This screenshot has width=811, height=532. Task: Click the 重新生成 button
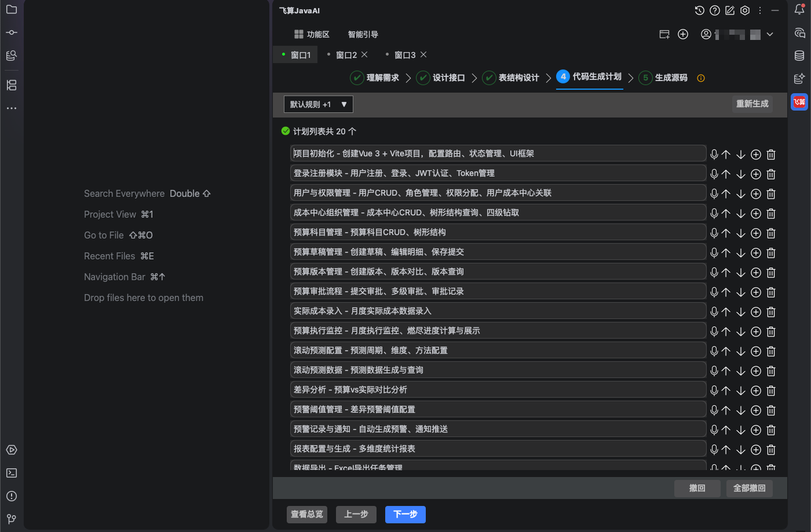coord(752,104)
